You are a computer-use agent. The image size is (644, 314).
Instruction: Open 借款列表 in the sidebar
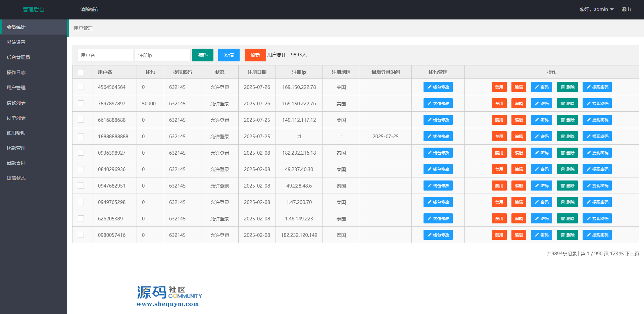[16, 103]
